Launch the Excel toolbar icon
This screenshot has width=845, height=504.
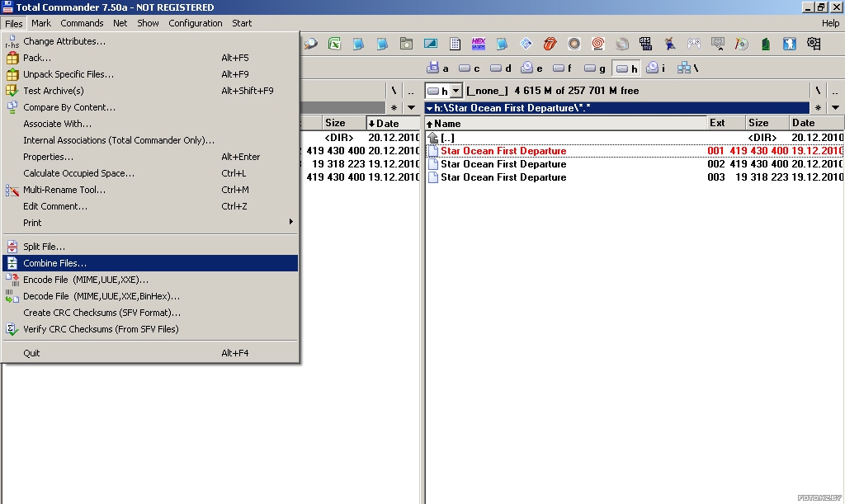point(335,44)
